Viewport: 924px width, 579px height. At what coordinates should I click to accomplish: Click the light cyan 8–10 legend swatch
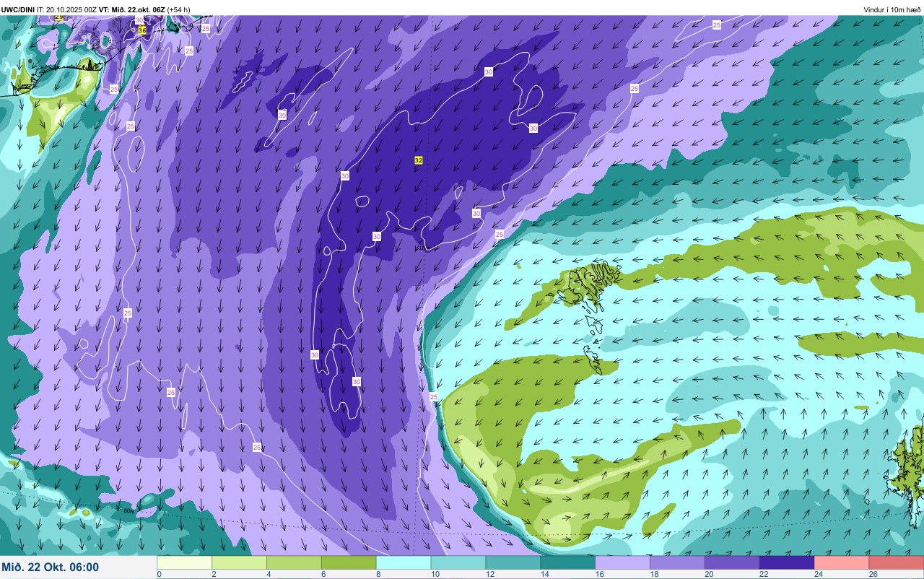(404, 562)
